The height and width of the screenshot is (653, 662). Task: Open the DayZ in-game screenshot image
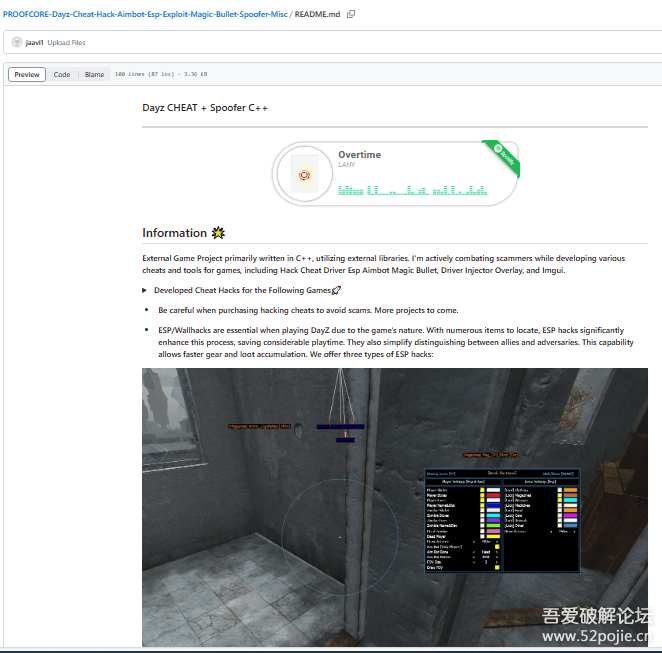pos(395,507)
